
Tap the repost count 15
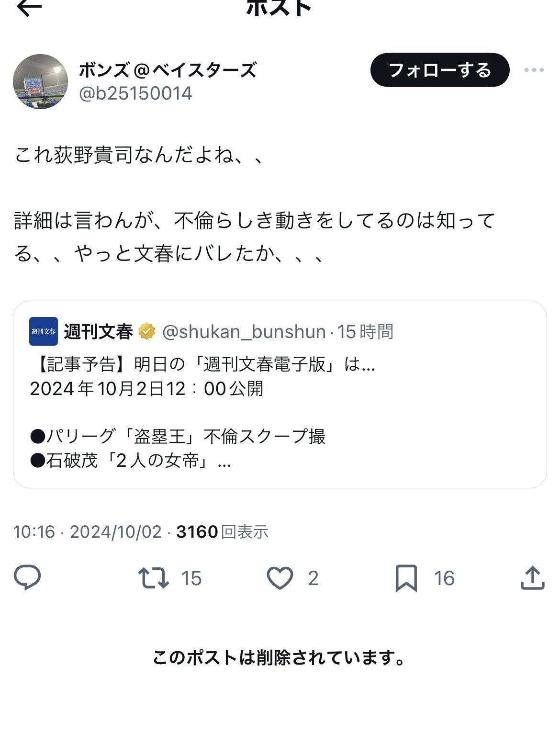coord(191,578)
